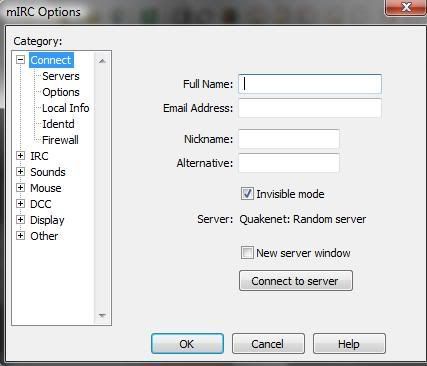427x366 pixels.
Task: Select the Mouse tree item
Action: (46, 188)
